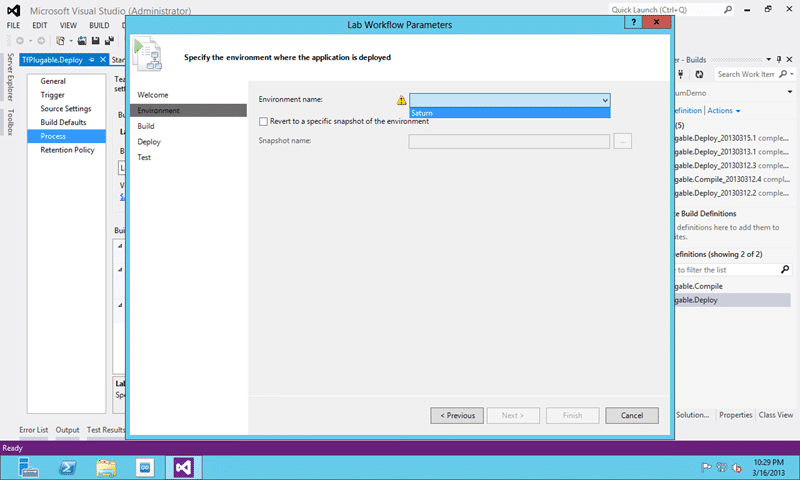Click the Navigate Backward toolbar arrow

(20, 41)
